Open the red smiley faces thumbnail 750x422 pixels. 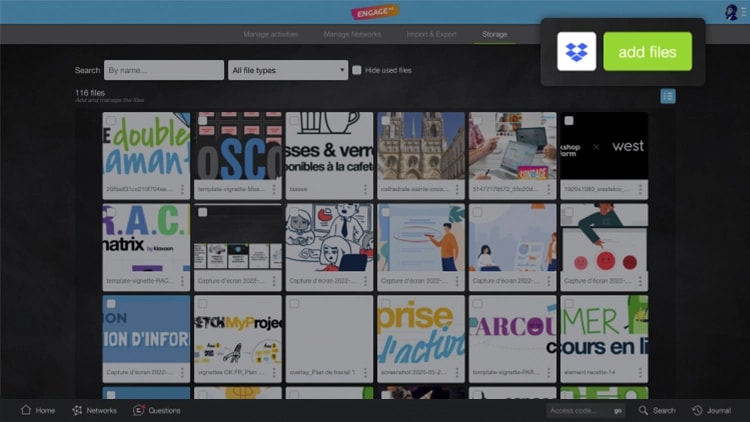pyautogui.click(x=604, y=238)
